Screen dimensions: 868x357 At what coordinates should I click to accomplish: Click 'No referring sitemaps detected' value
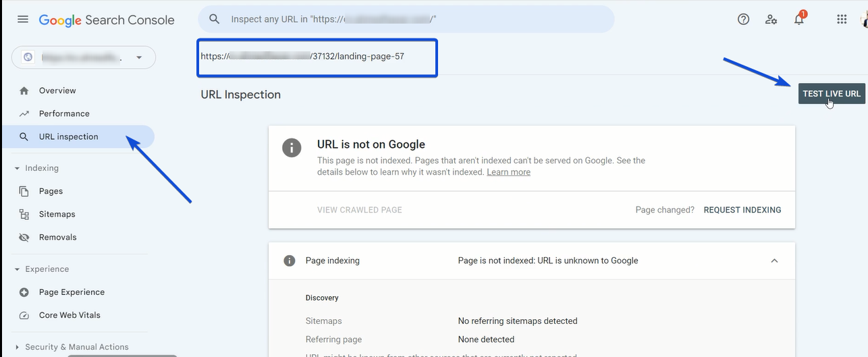[x=518, y=321]
